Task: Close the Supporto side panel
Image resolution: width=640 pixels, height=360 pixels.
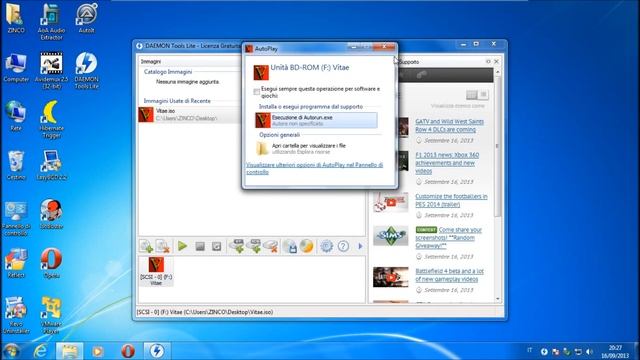Action: pyautogui.click(x=496, y=62)
